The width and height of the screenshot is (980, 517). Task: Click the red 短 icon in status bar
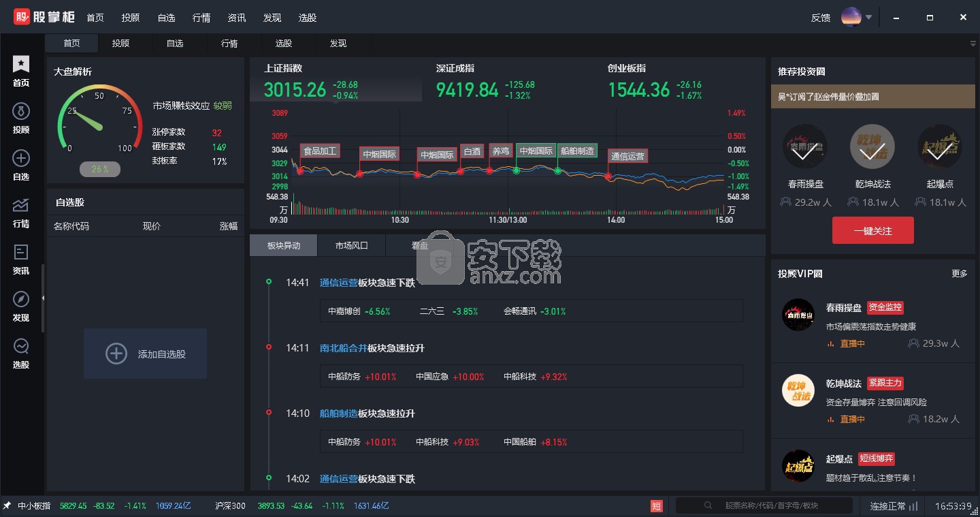tap(657, 505)
